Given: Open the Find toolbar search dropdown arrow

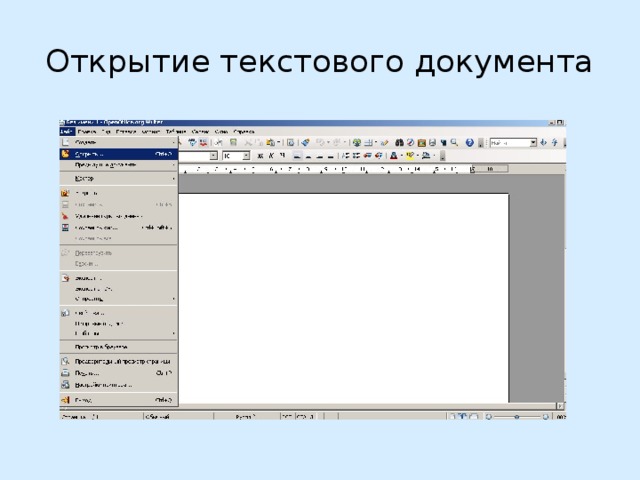Looking at the screenshot, I should click(533, 142).
